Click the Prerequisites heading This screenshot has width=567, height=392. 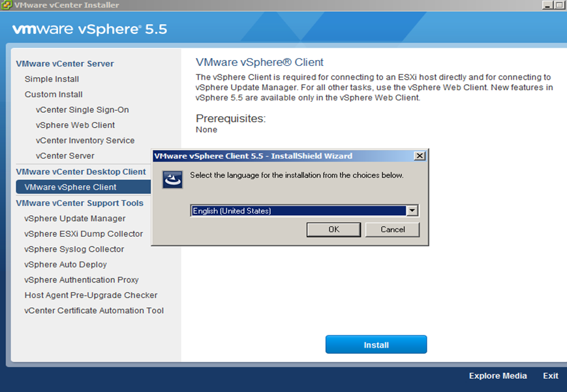pyautogui.click(x=231, y=118)
